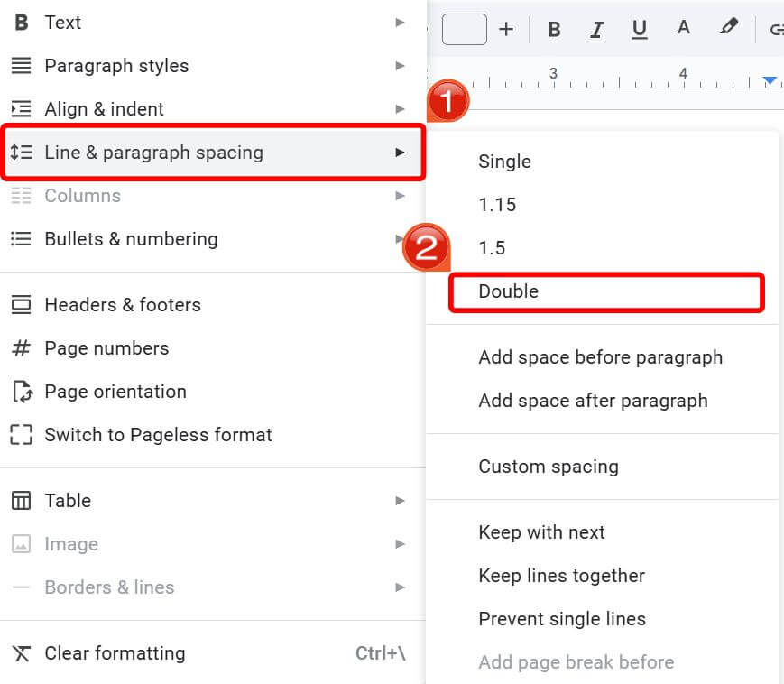Expand the Text submenu arrow
Image resolution: width=784 pixels, height=684 pixels.
[x=400, y=22]
